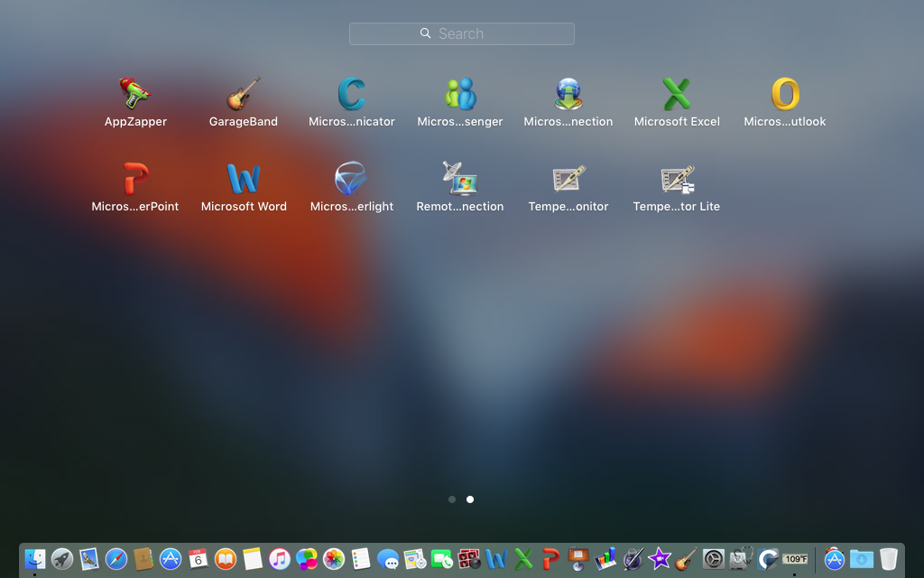Click the GarageBand guitar in the dock
The height and width of the screenshot is (578, 924).
point(687,558)
